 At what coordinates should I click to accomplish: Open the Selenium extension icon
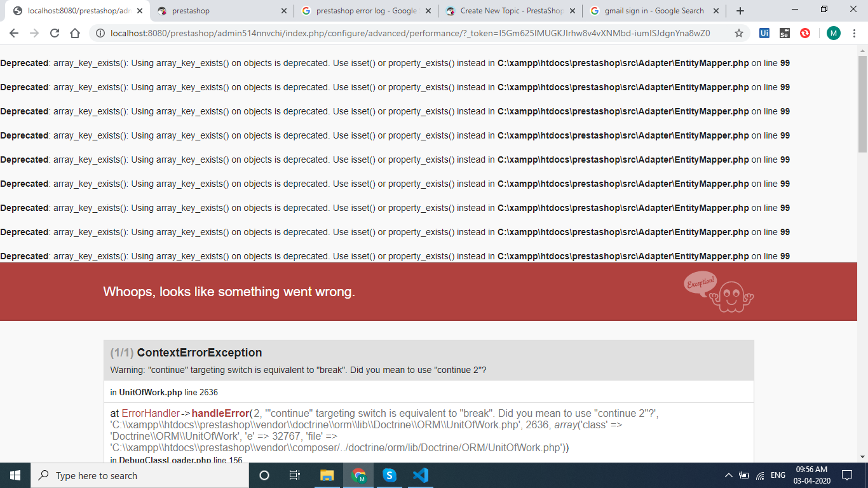tap(785, 33)
